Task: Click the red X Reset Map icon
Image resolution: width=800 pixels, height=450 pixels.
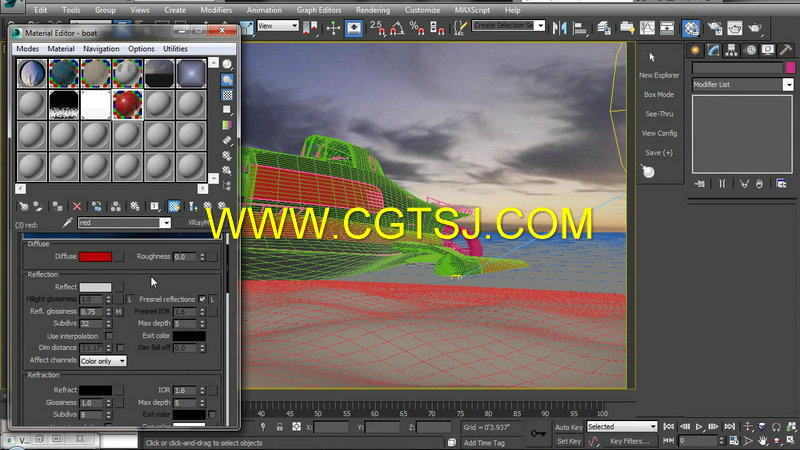Action: click(77, 206)
